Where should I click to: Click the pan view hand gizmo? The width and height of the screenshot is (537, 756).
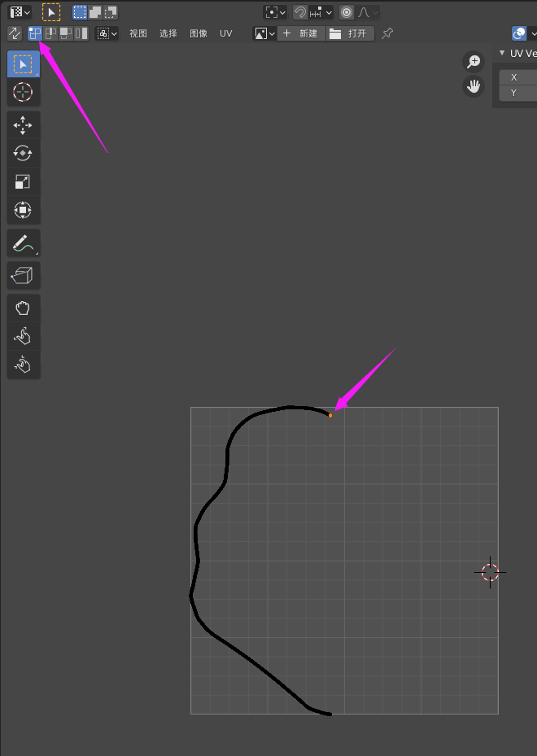point(474,86)
